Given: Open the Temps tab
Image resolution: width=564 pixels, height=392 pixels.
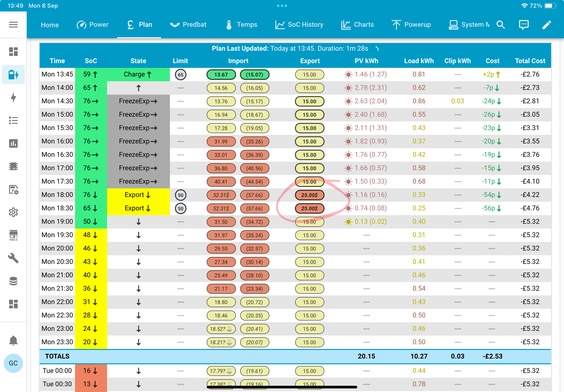Looking at the screenshot, I should (x=241, y=25).
